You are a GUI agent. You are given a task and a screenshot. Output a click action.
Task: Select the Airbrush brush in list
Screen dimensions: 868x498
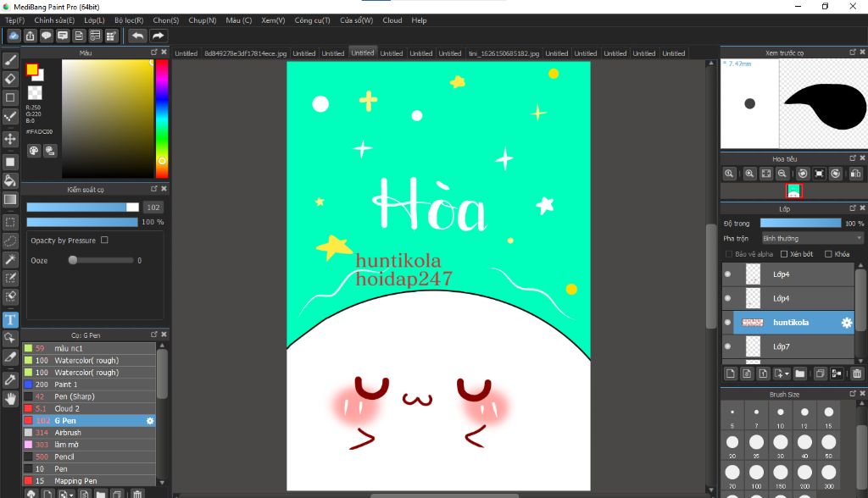68,433
